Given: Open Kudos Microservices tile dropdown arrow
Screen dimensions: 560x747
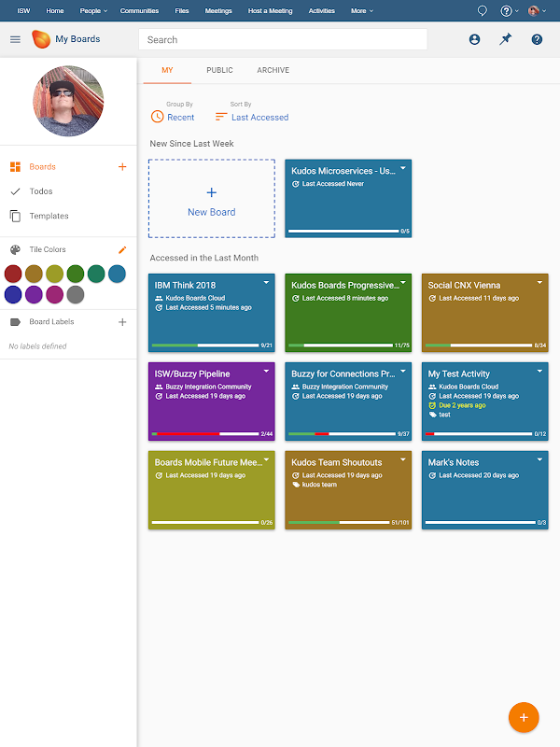Looking at the screenshot, I should [x=403, y=168].
